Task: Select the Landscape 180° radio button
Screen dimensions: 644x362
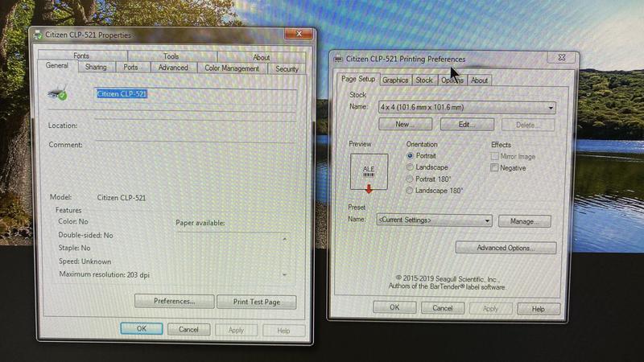Action: 410,191
